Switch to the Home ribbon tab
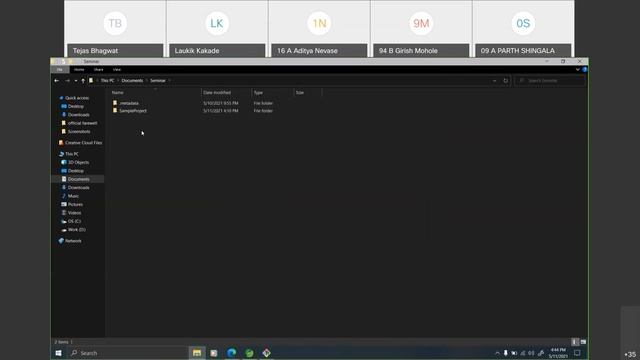The image size is (640, 360). click(x=79, y=70)
